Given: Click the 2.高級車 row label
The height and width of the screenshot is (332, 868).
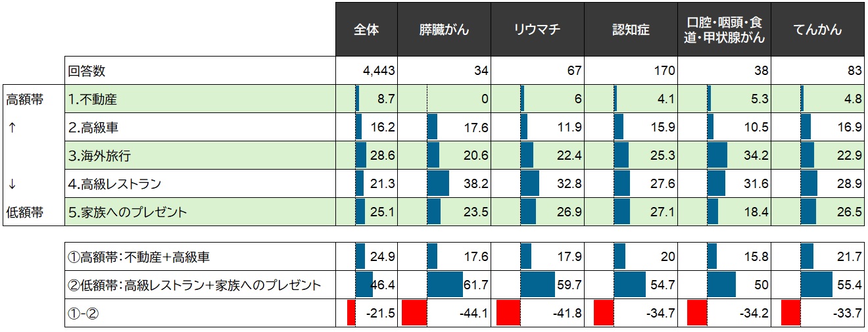Looking at the screenshot, I should (x=93, y=128).
